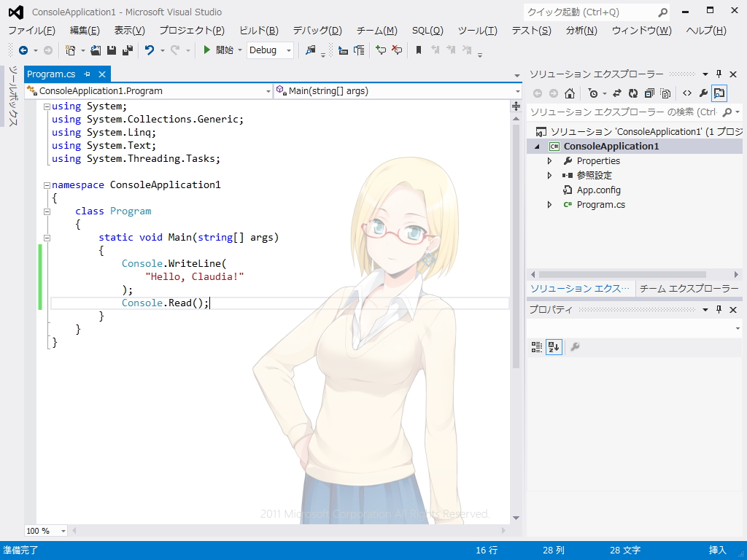Click the Uncomment Lines red-X icon
The height and width of the screenshot is (560, 747).
(x=396, y=50)
